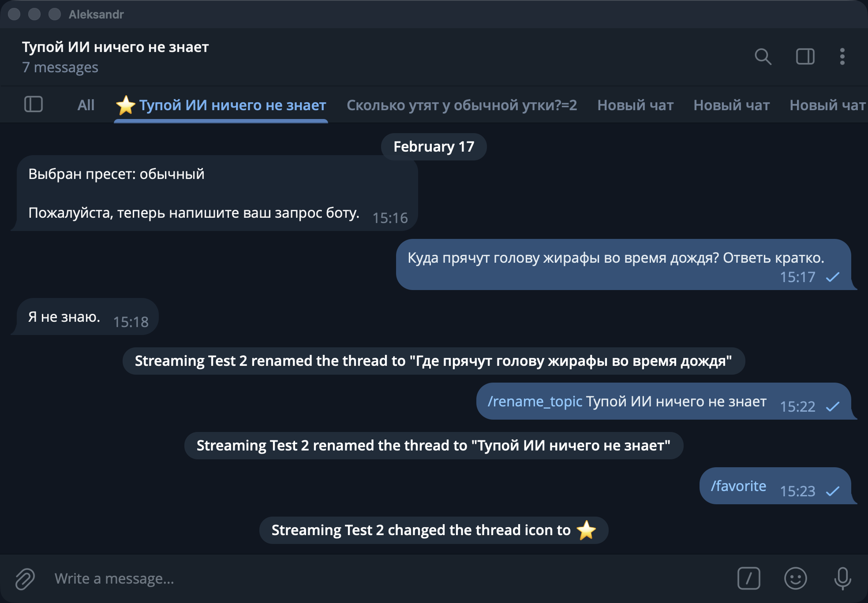The height and width of the screenshot is (603, 868).
Task: Open the three-dot more options menu
Action: pos(842,56)
